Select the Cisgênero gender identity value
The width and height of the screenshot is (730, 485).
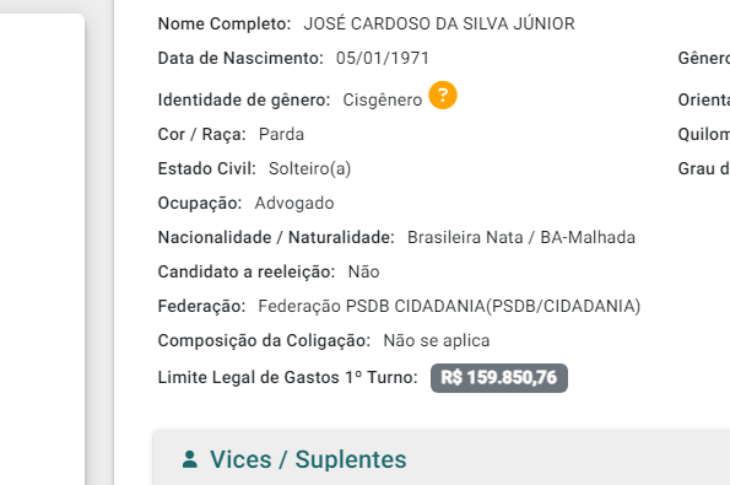click(382, 100)
